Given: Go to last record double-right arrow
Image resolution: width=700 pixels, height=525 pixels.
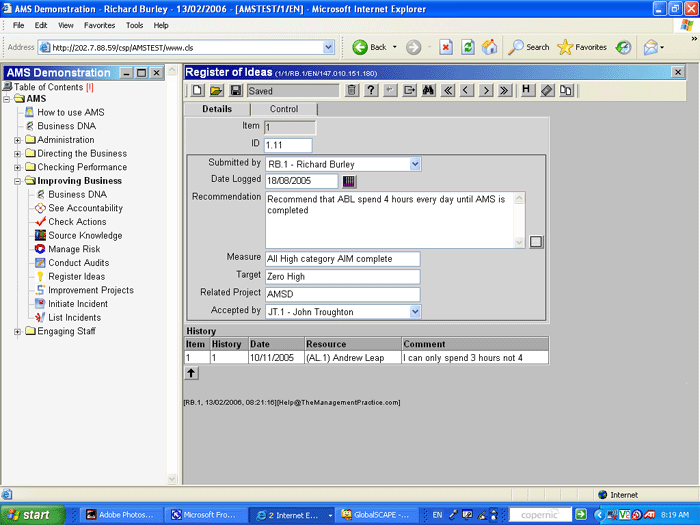Looking at the screenshot, I should tap(504, 91).
